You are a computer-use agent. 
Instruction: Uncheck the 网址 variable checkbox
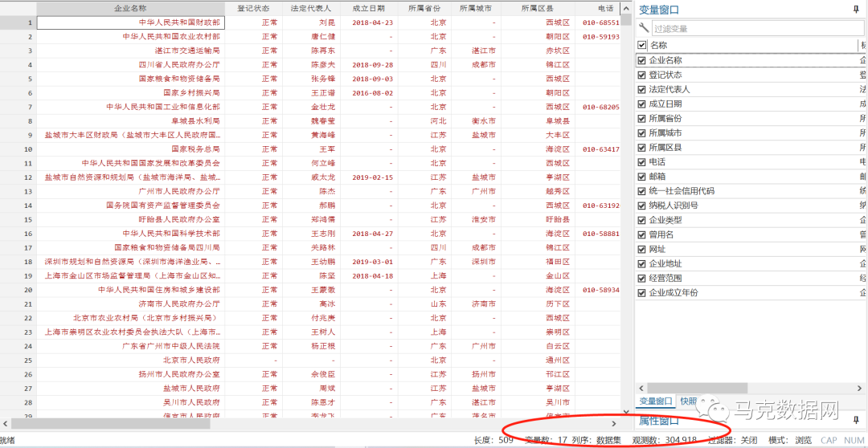tap(642, 249)
